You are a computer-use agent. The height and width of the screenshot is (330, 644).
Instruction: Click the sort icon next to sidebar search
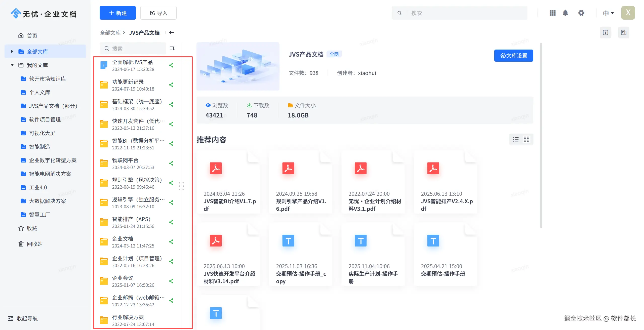pos(172,48)
